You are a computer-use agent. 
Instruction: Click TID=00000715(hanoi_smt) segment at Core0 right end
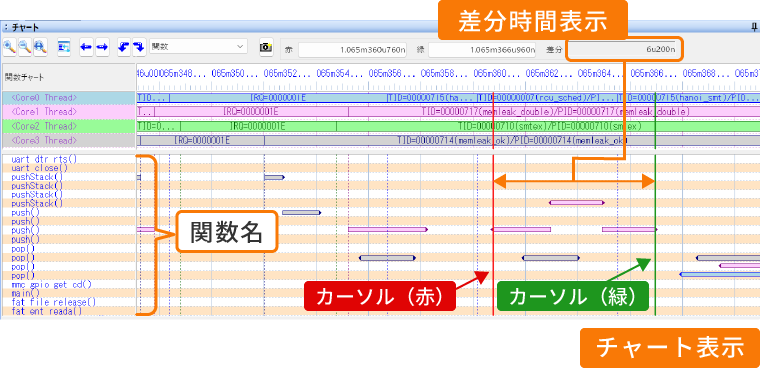[x=688, y=98]
